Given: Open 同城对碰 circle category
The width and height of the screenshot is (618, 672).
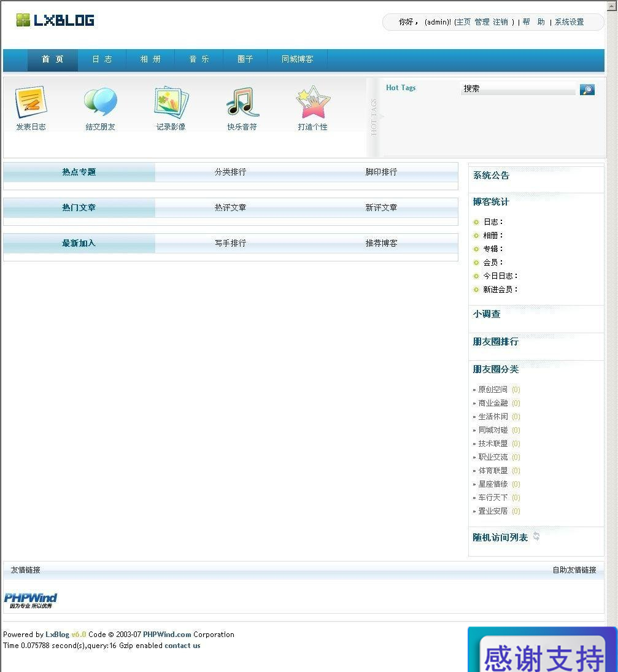Looking at the screenshot, I should click(493, 430).
